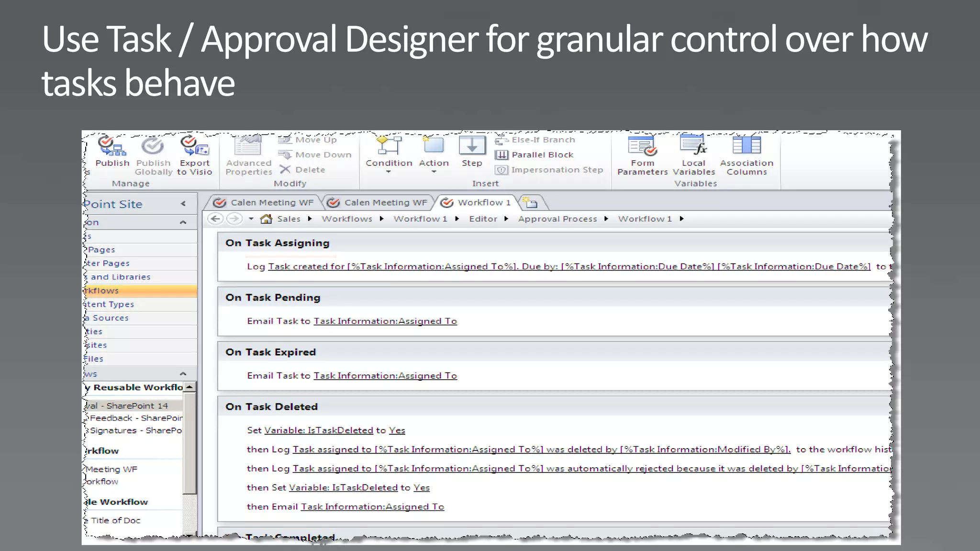The height and width of the screenshot is (551, 980).
Task: Switch to the first Calen Meeting WF tab
Action: (x=267, y=203)
